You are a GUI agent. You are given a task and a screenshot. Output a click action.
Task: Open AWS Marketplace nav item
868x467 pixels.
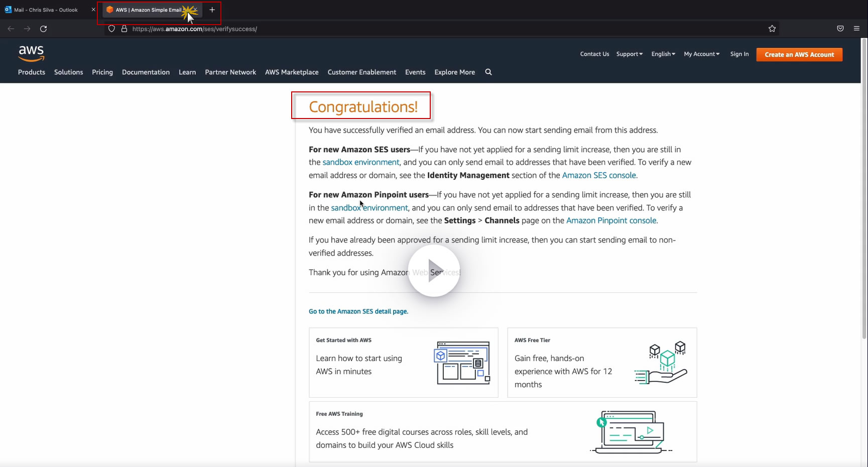(x=292, y=72)
